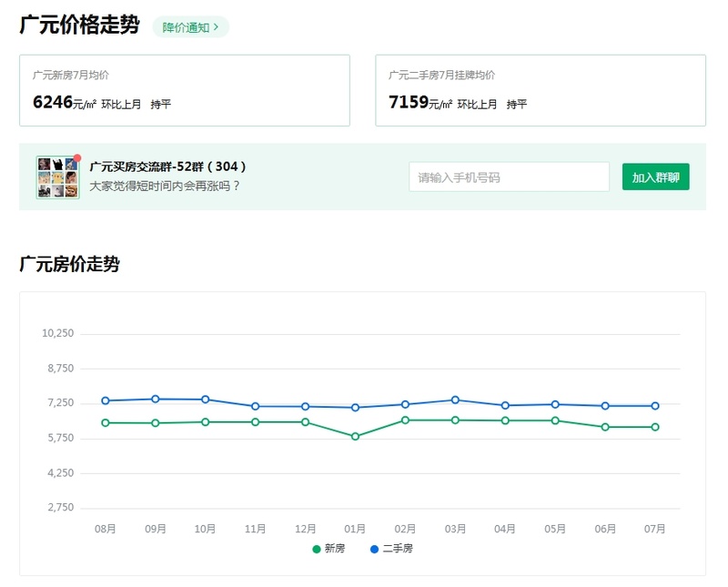Select the 01月 green new-home data point
The width and height of the screenshot is (728, 587).
(x=356, y=437)
